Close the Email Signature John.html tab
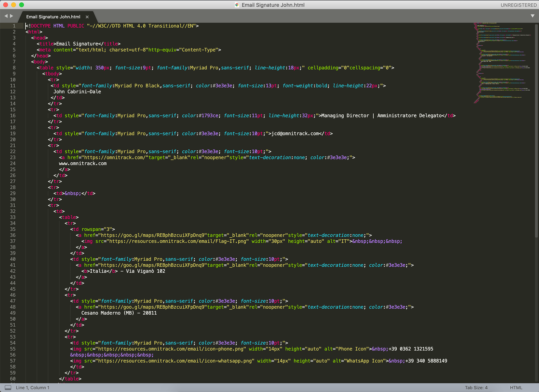 click(87, 17)
